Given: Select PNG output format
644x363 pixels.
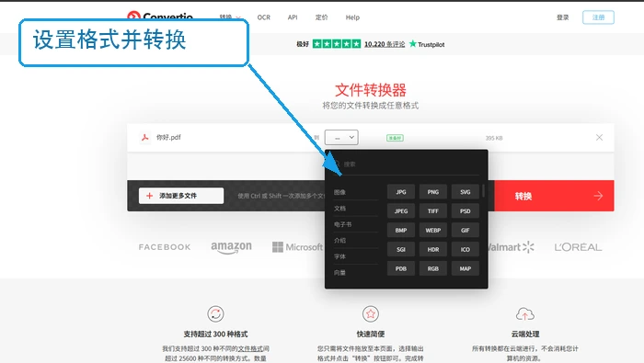Looking at the screenshot, I should [433, 192].
